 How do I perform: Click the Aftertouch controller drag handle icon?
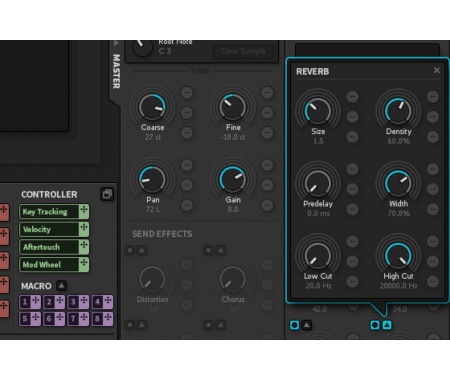point(84,247)
